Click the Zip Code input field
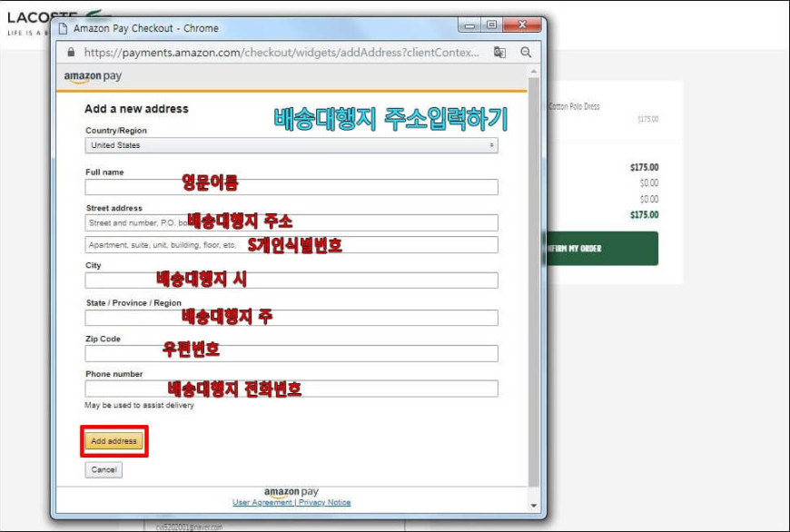This screenshot has height=532, width=790. [291, 353]
